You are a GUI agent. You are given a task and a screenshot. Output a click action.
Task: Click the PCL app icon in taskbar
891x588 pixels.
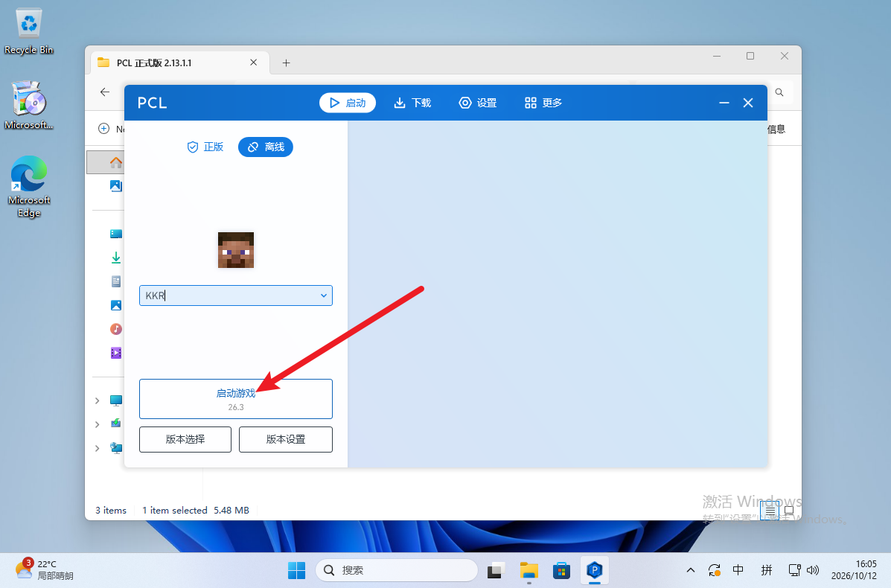pyautogui.click(x=595, y=570)
